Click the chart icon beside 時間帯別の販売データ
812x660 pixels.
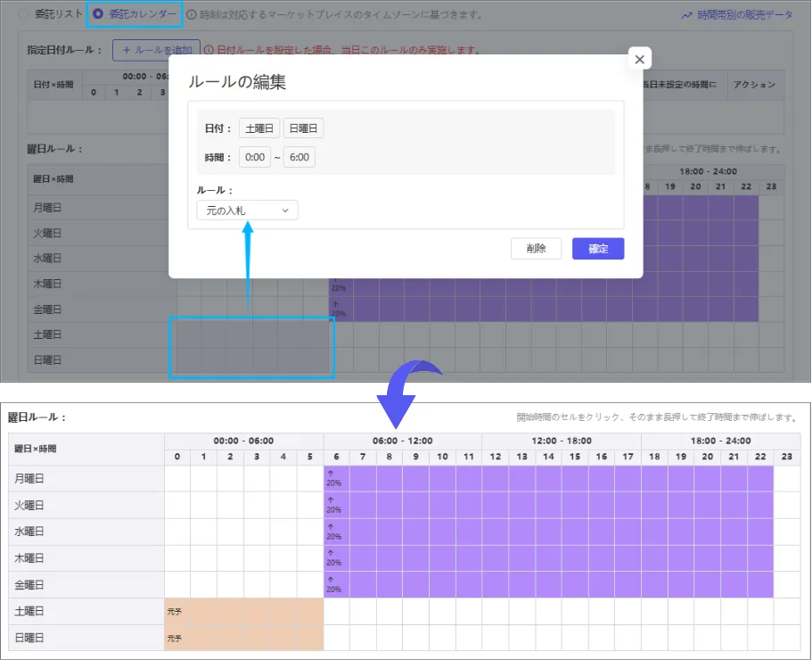coord(686,15)
